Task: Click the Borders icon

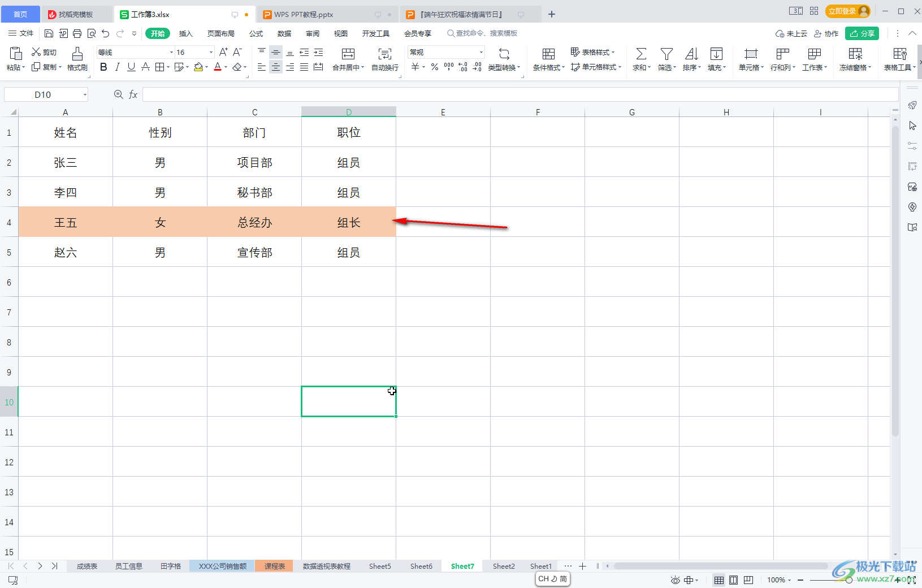Action: (x=160, y=67)
